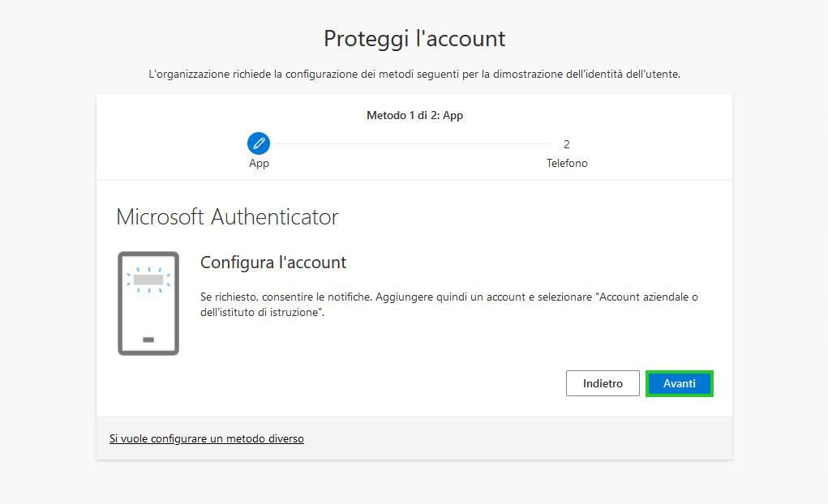Click the blue Avanti button
Viewport: 828px width, 504px height.
[679, 384]
